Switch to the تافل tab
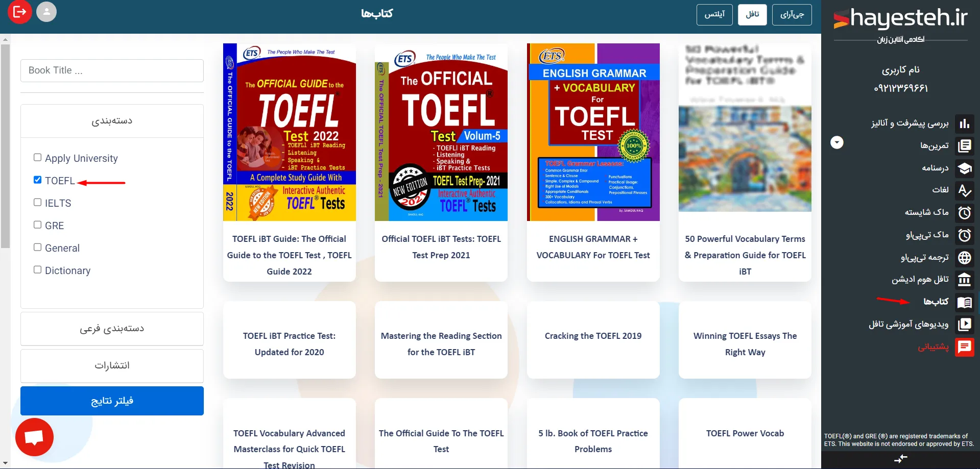The height and width of the screenshot is (469, 980). coord(752,14)
